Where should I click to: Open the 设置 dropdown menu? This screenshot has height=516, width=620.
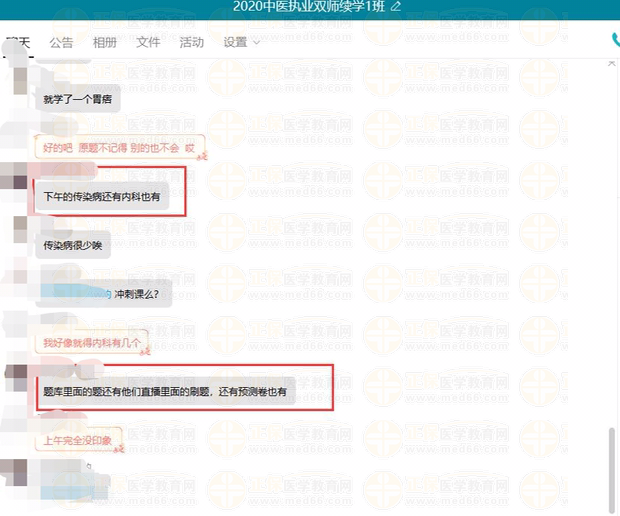(241, 43)
